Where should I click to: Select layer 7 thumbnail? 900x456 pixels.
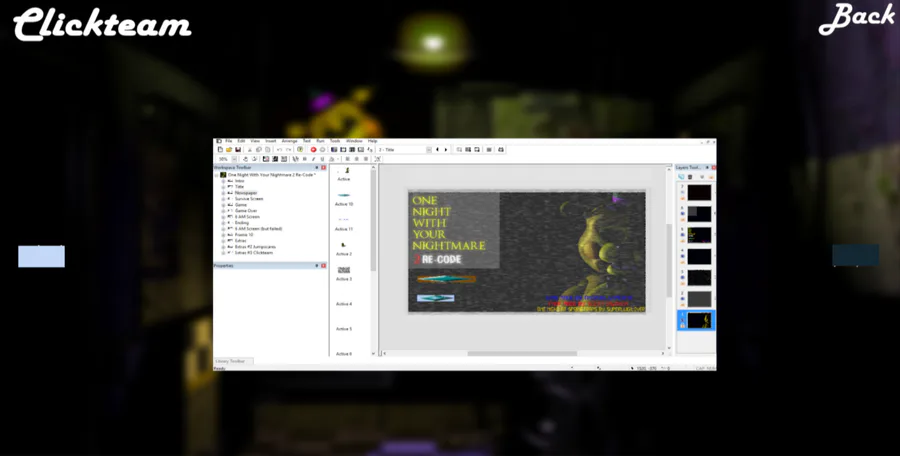[700, 192]
